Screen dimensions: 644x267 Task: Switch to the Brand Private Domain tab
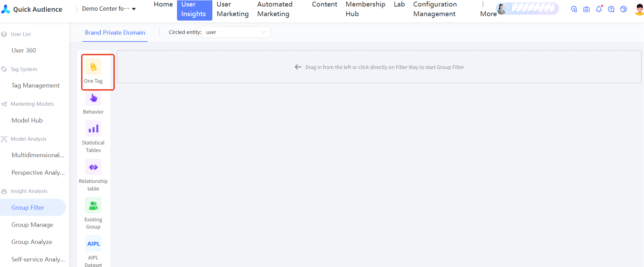pyautogui.click(x=115, y=33)
